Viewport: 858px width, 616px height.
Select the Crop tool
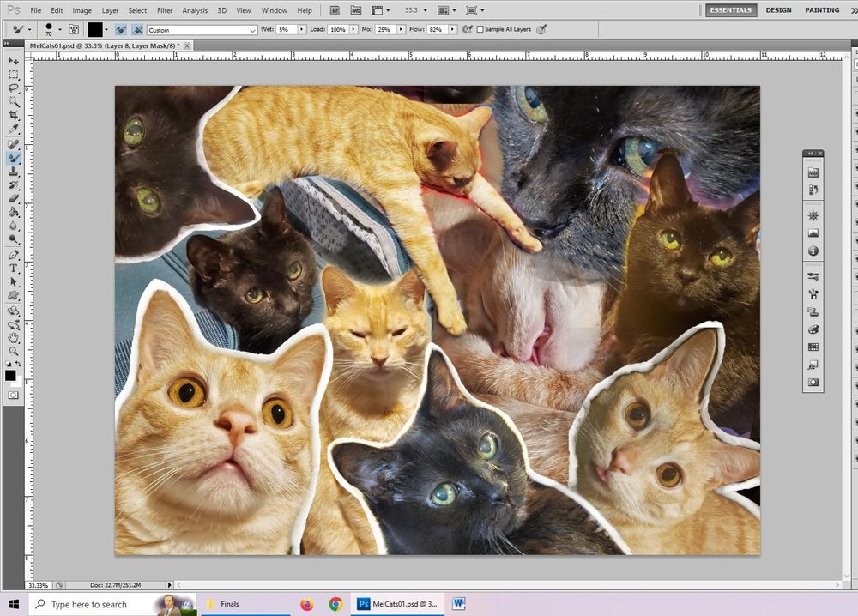pos(13,116)
